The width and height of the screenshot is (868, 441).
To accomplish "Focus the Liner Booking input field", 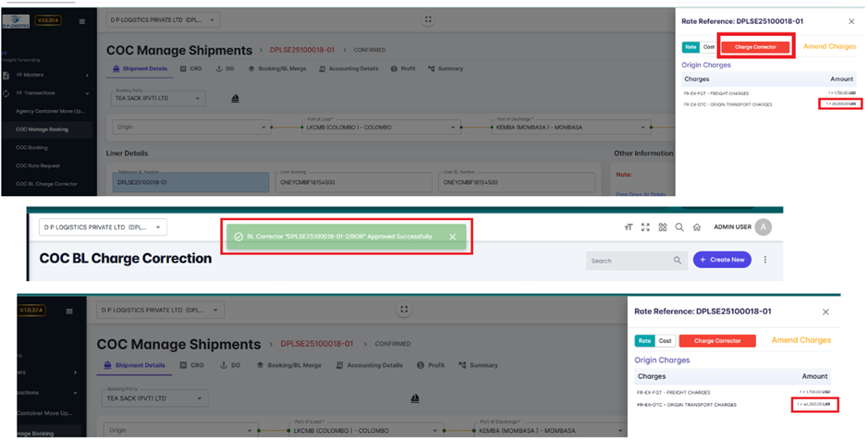I will [354, 183].
